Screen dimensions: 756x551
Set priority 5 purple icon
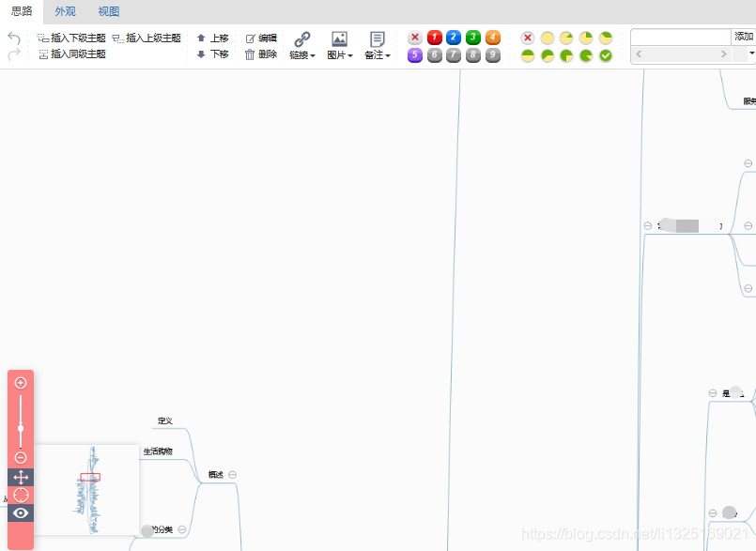click(x=415, y=55)
